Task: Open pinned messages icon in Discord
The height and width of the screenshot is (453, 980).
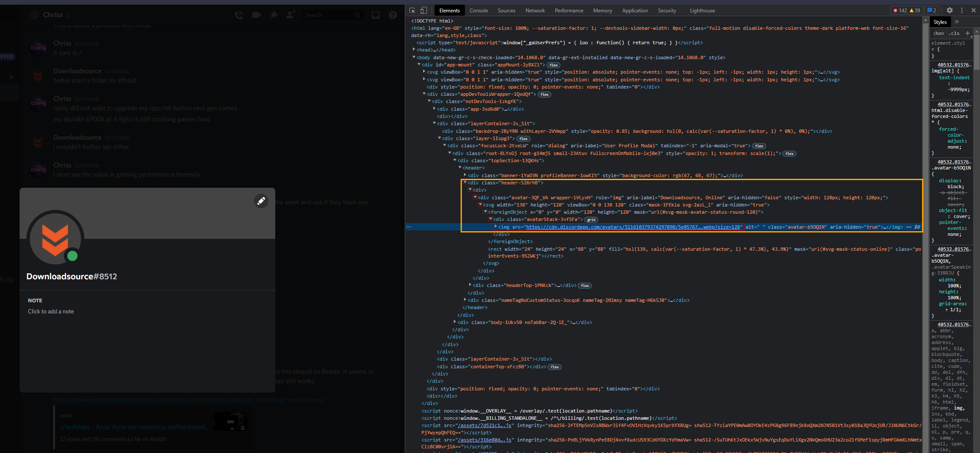Action: pyautogui.click(x=274, y=15)
